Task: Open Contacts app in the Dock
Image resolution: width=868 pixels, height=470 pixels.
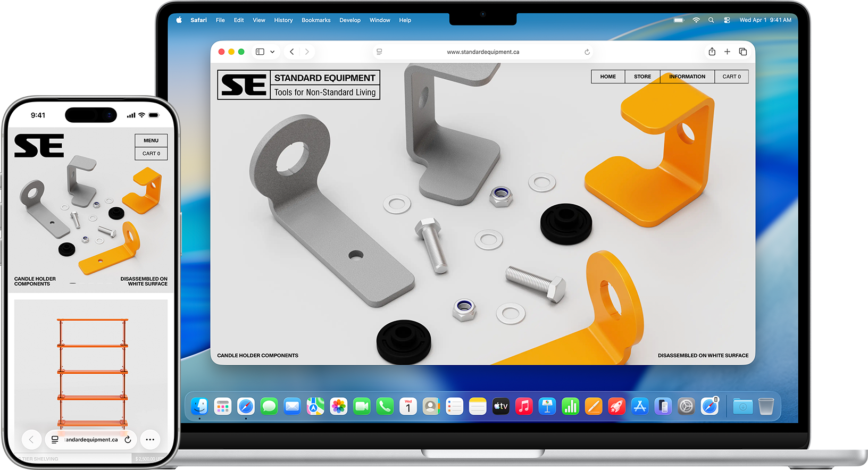Action: point(431,407)
